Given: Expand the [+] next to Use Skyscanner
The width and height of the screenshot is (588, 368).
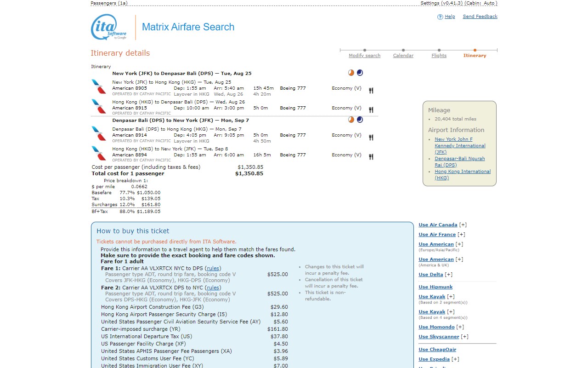Looking at the screenshot, I should pyautogui.click(x=465, y=337).
